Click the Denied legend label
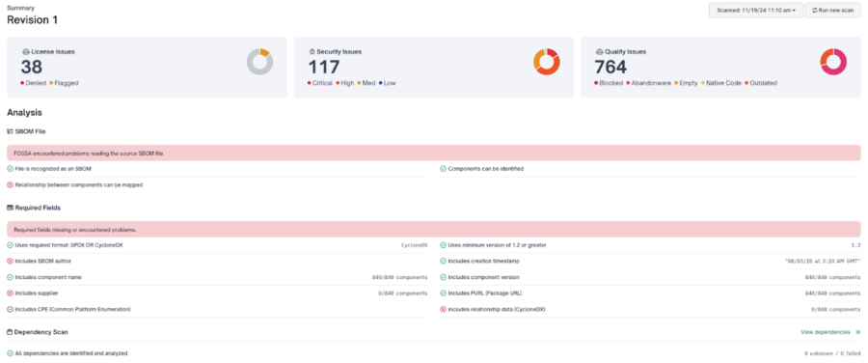Image resolution: width=868 pixels, height=363 pixels. click(x=36, y=83)
